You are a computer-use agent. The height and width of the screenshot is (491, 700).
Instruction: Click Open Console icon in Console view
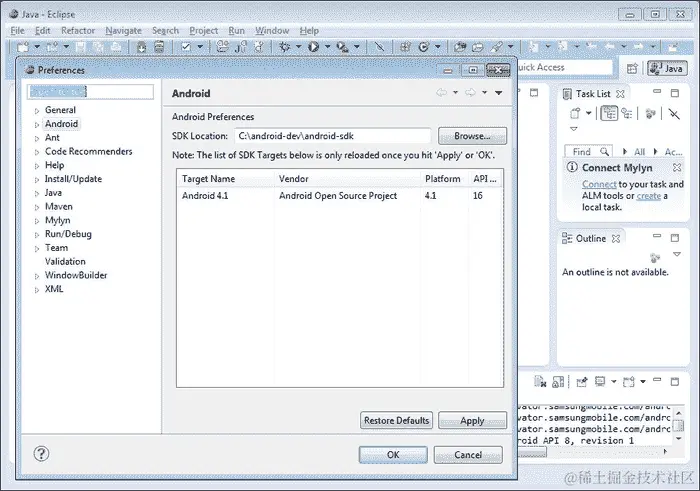coord(629,382)
